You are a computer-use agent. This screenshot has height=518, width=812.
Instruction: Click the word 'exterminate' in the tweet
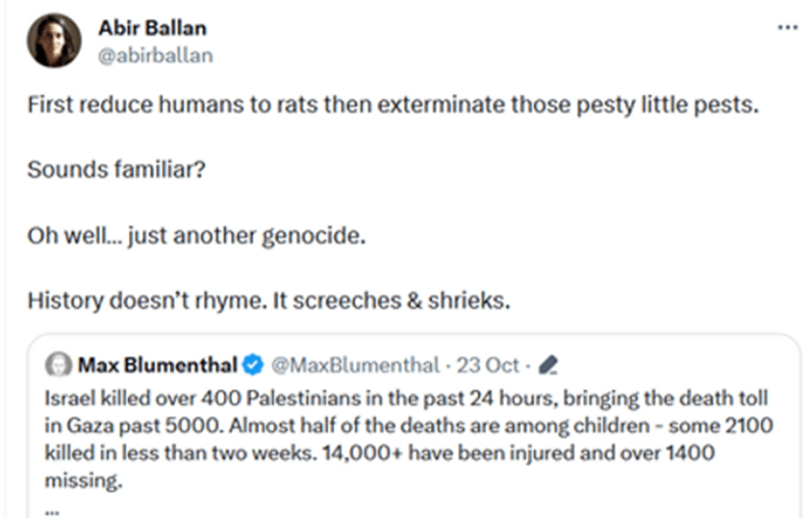click(x=442, y=105)
